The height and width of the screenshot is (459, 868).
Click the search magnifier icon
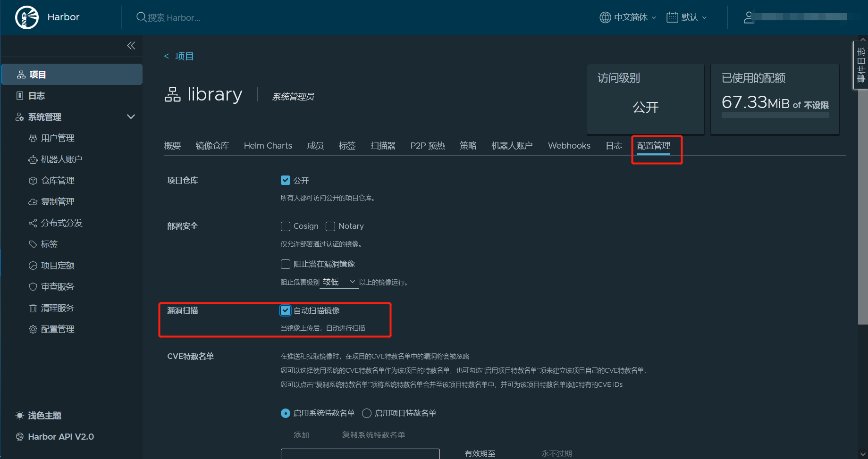(141, 17)
